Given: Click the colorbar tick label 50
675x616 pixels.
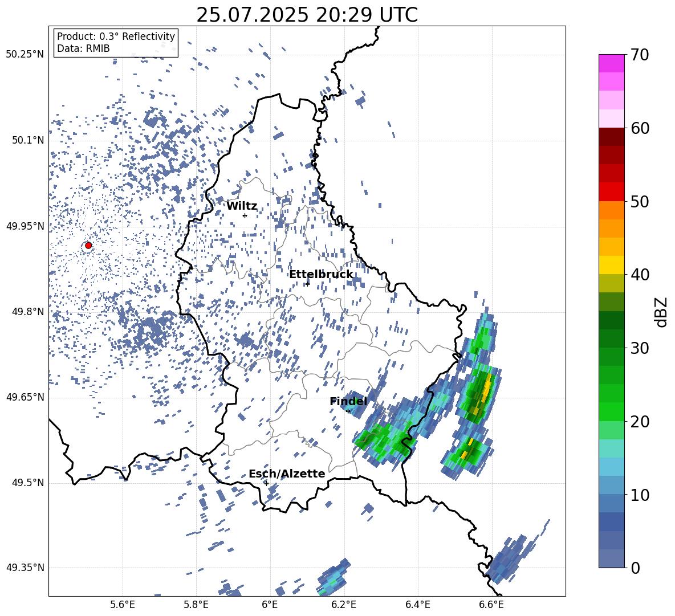Looking at the screenshot, I should (x=640, y=202).
